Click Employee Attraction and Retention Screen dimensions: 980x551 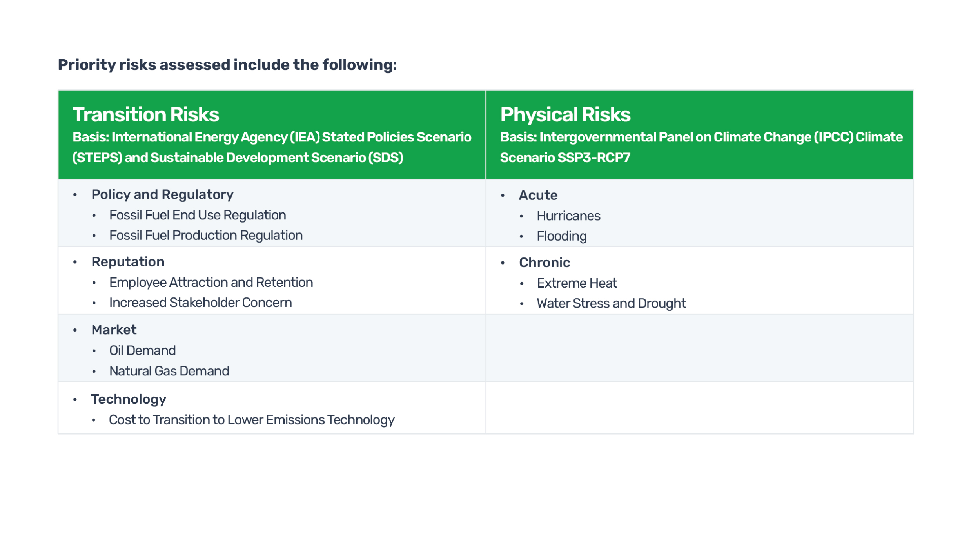coord(211,283)
